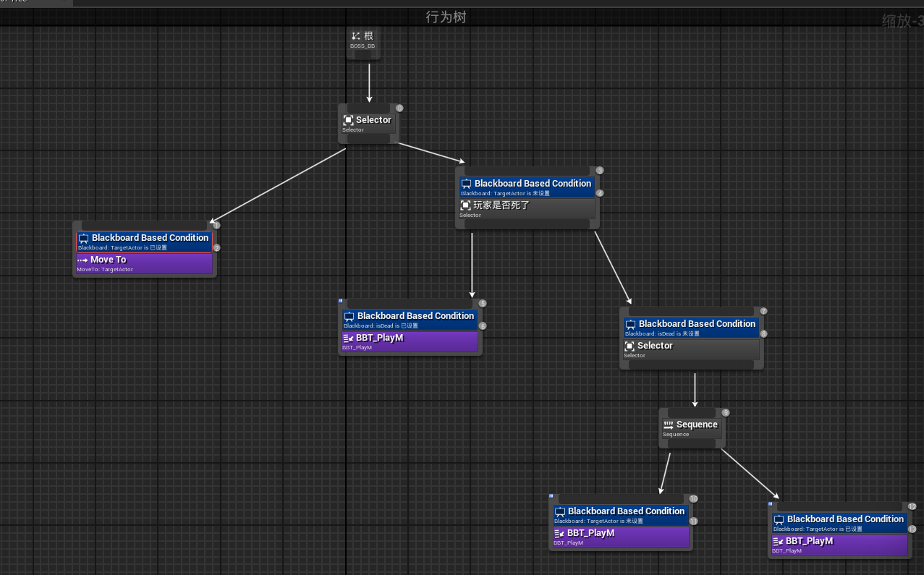
Task: Click execution index badge 3
Action: tap(599, 171)
